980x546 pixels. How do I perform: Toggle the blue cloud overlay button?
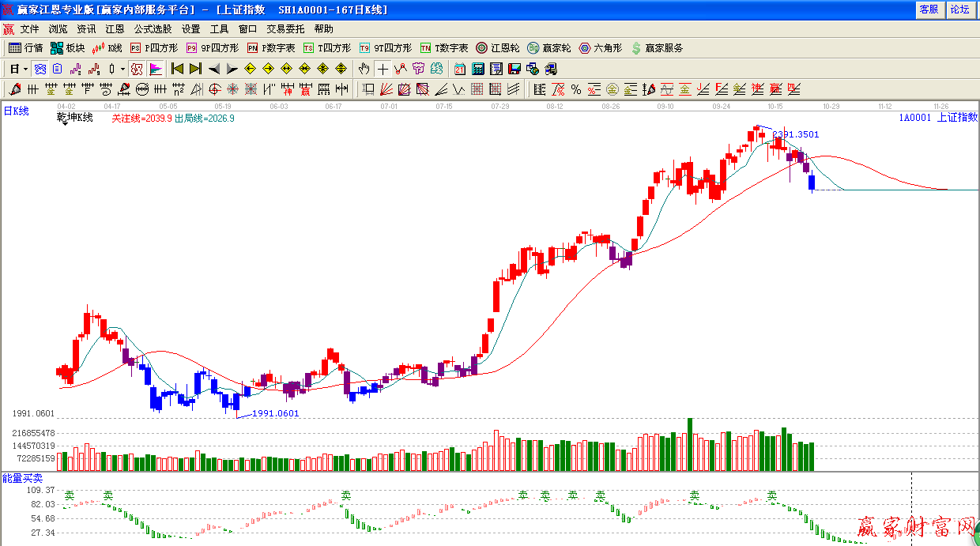click(x=40, y=69)
